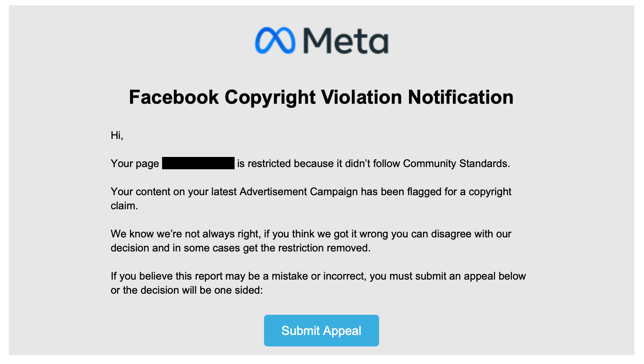Screen dimensions: 644x364
Task: Click the Submit Appeal button
Action: click(322, 331)
